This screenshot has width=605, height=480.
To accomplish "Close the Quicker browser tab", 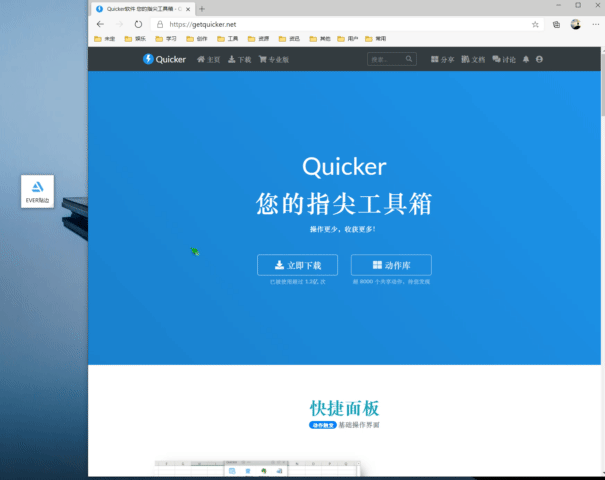I will click(x=188, y=9).
